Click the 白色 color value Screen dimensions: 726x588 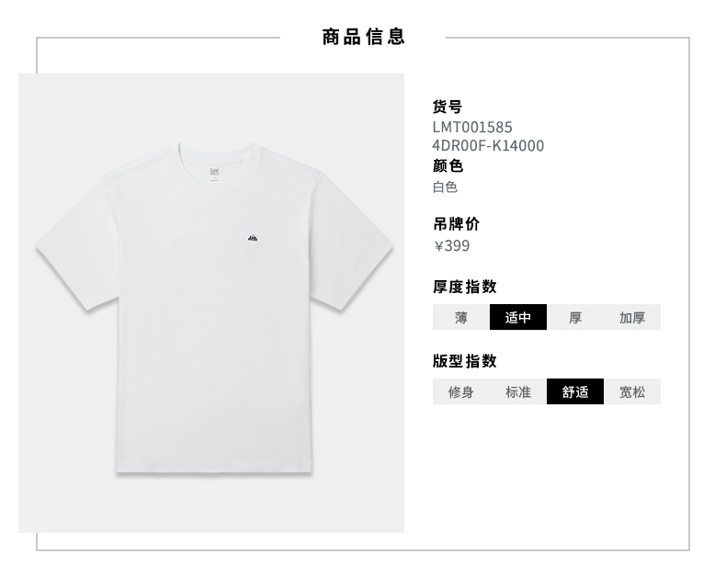click(x=445, y=187)
